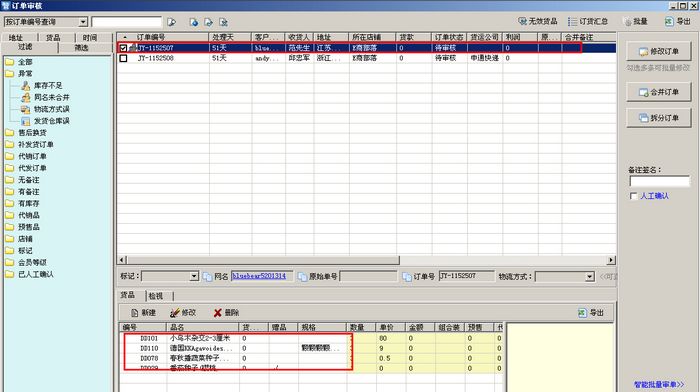Click the 原始单号 input field
The width and height of the screenshot is (700, 392).
pyautogui.click(x=368, y=276)
